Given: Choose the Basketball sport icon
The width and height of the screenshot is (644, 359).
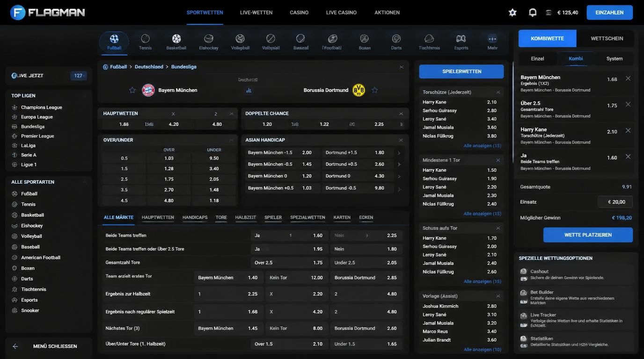Looking at the screenshot, I should 176,42.
